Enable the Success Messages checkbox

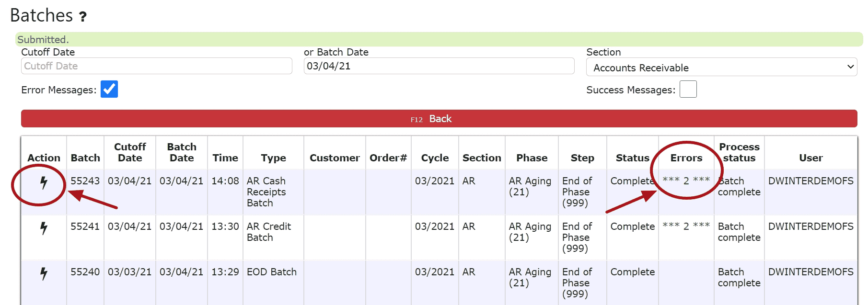point(688,89)
